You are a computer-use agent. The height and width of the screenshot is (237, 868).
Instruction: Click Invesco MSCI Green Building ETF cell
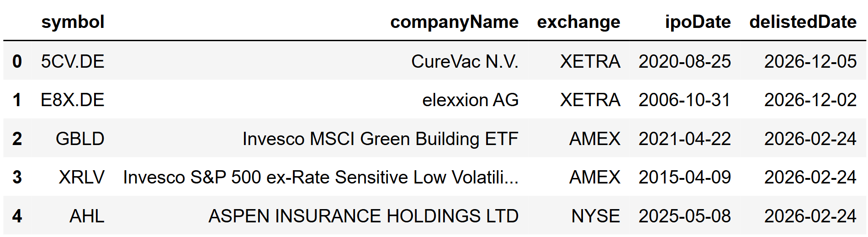(381, 139)
